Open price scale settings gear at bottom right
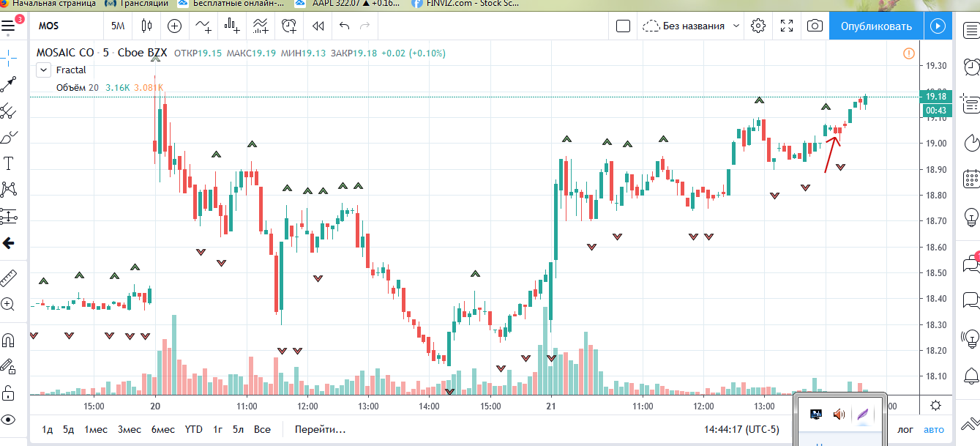Screen dimensions: 980x446 (x=936, y=405)
